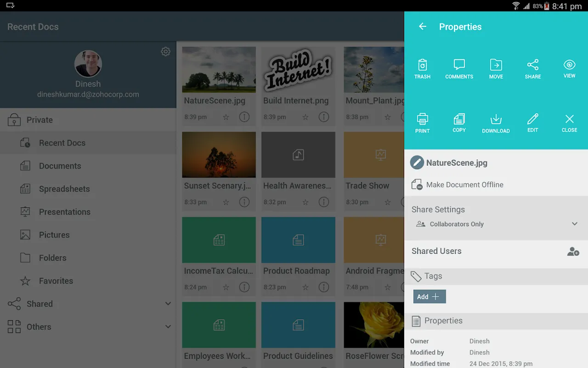Tap the Share icon

532,69
